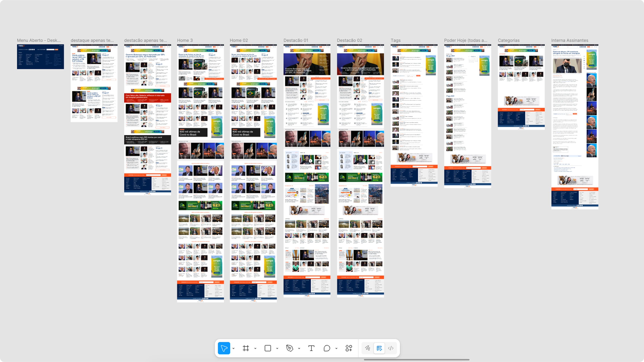644x362 pixels.
Task: Select the 'Interna Assinantes' frame label
Action: click(x=569, y=40)
